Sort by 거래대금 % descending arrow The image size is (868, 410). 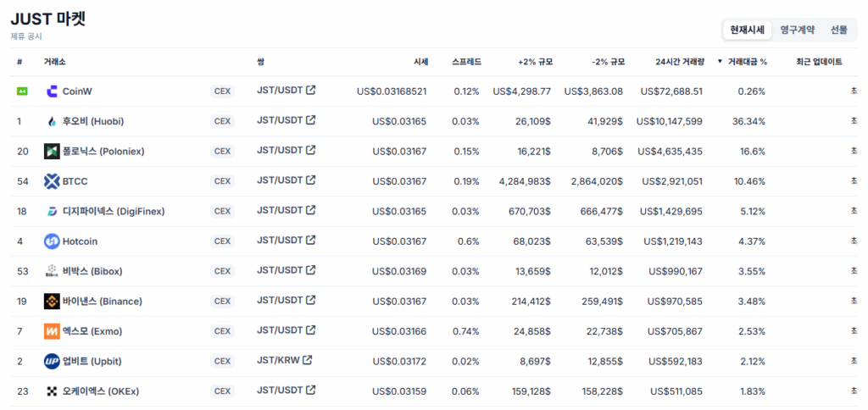pyautogui.click(x=720, y=62)
